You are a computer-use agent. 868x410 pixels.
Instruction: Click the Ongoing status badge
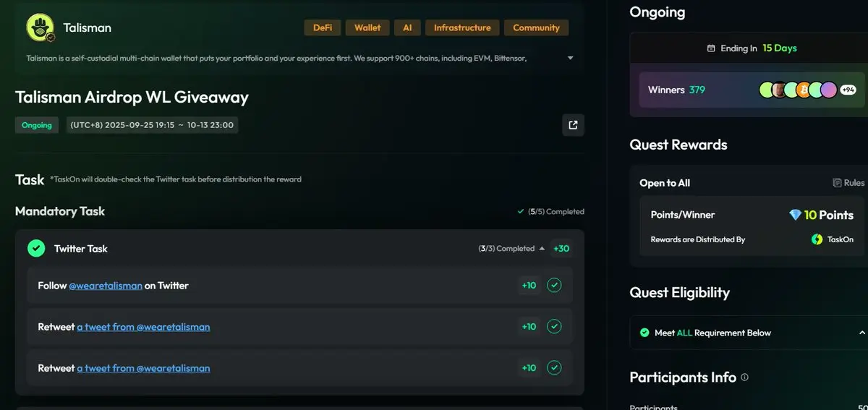tap(37, 125)
